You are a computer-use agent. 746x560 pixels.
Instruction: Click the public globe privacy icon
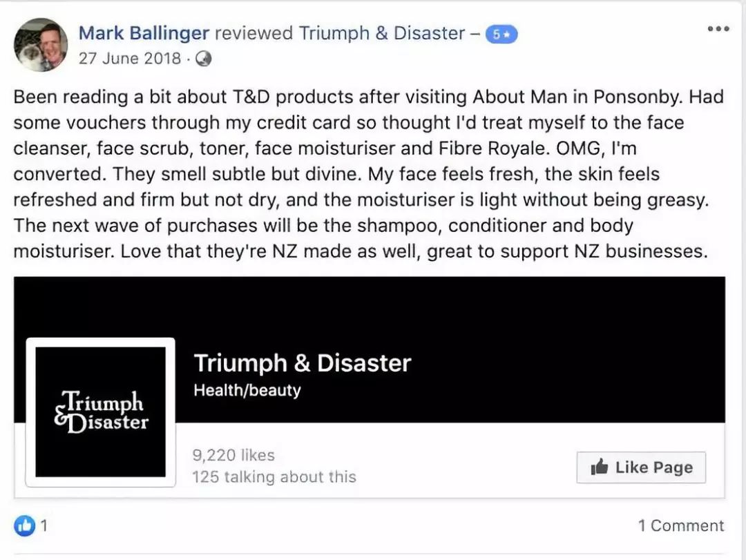tap(203, 59)
